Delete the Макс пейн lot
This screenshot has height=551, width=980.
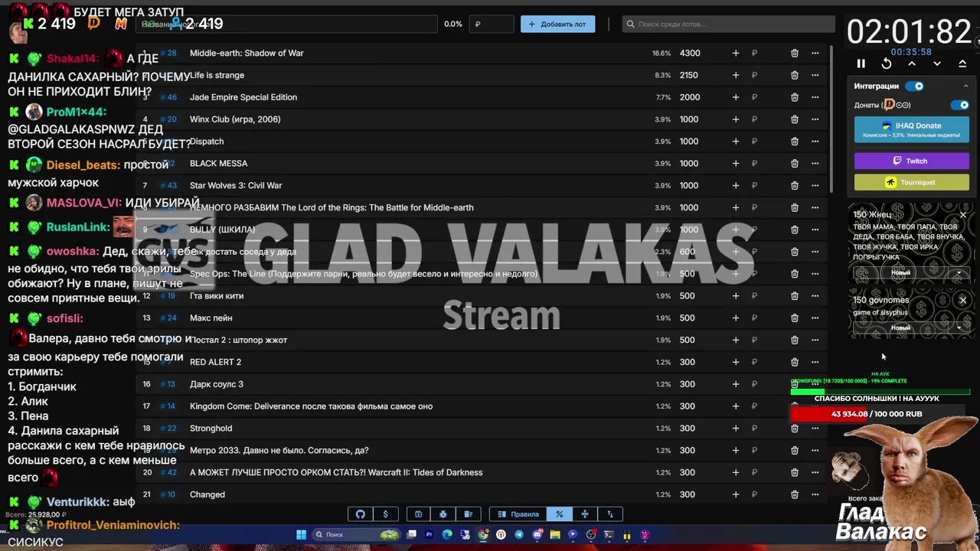tap(795, 318)
